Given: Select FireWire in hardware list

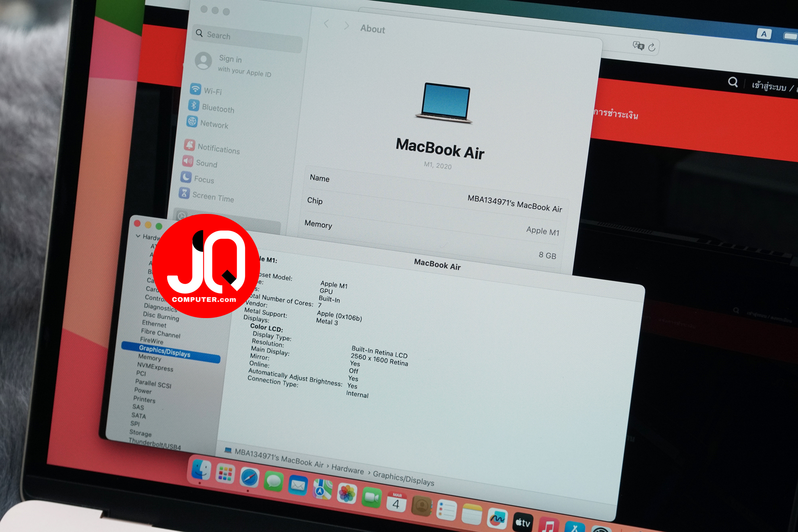Looking at the screenshot, I should pos(152,340).
